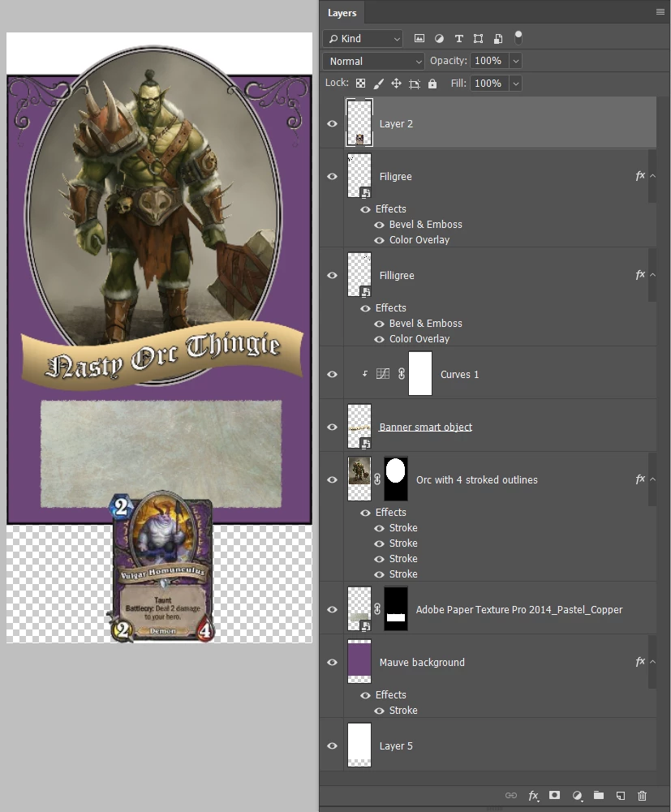Lock image pixels brush icon
This screenshot has height=812, width=671.
click(x=379, y=84)
